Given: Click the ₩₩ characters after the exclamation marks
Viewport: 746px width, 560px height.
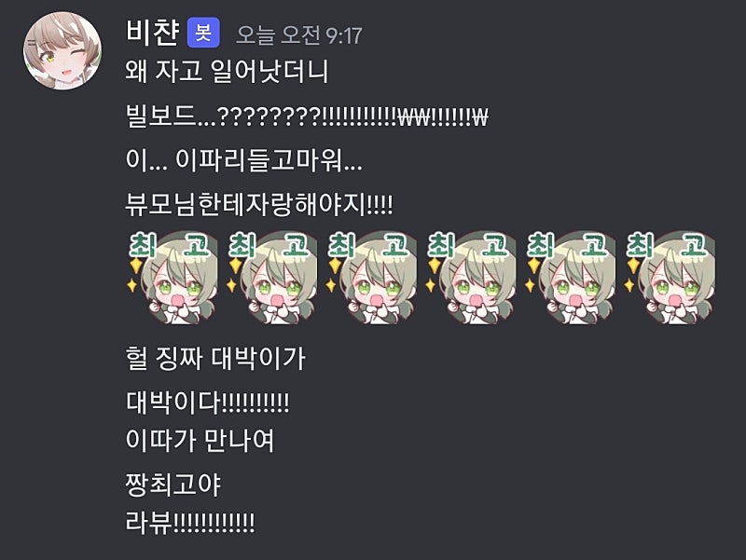Looking at the screenshot, I should click(x=415, y=116).
